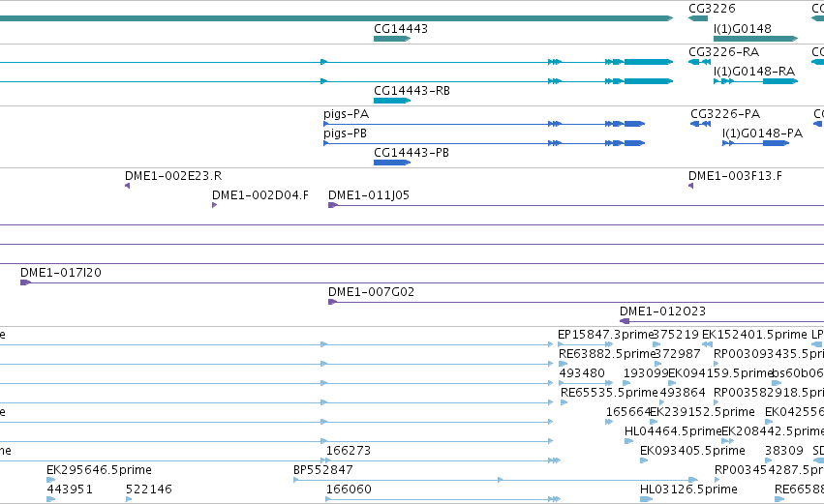The width and height of the screenshot is (824, 504).
Task: Click the 372987 feature label
Action: coord(678,354)
